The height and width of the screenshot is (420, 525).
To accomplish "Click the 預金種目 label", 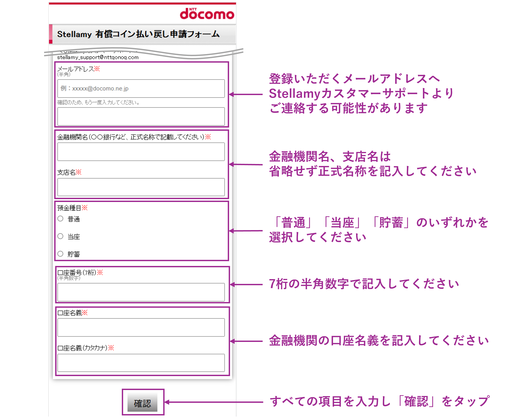I will [x=69, y=208].
